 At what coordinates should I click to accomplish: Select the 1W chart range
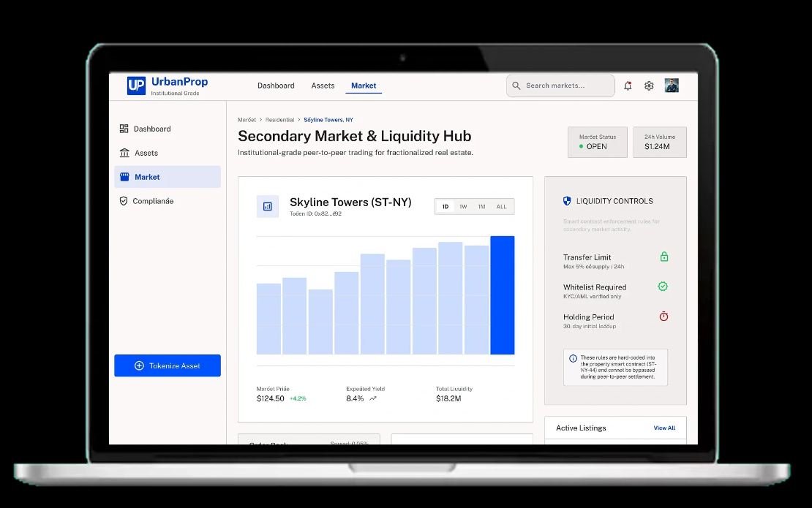pyautogui.click(x=463, y=206)
